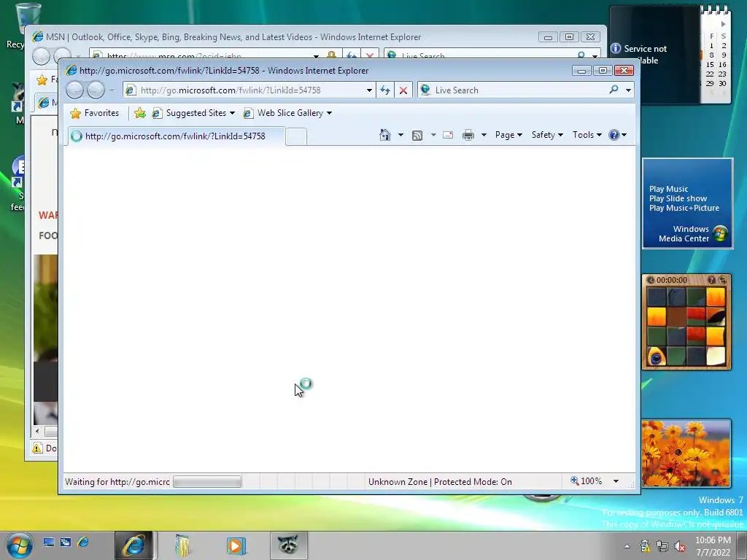Click Windows Media Player taskbar icon

[236, 545]
